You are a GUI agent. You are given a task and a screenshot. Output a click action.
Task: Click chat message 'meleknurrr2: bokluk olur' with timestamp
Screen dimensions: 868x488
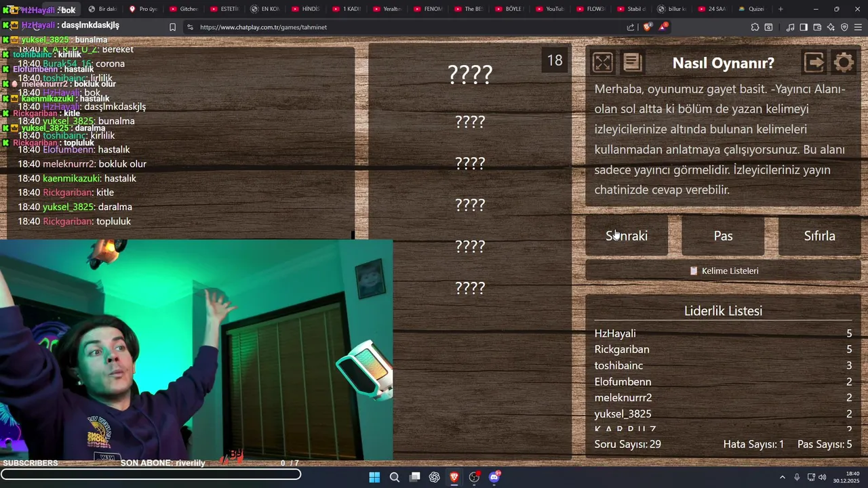point(82,164)
